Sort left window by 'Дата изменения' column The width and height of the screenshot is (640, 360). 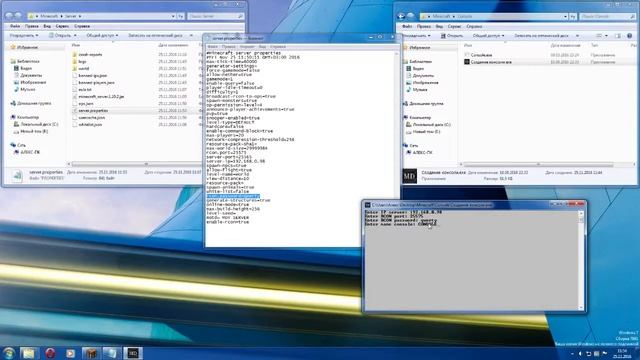click(173, 45)
